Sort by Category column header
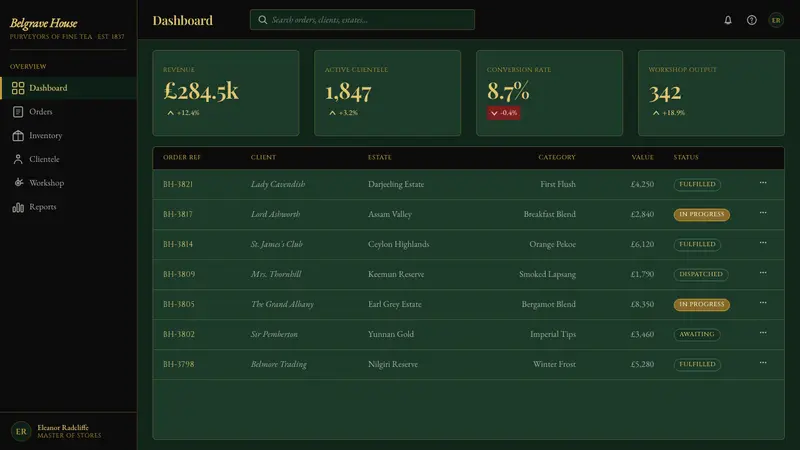This screenshot has height=450, width=800. pyautogui.click(x=557, y=157)
